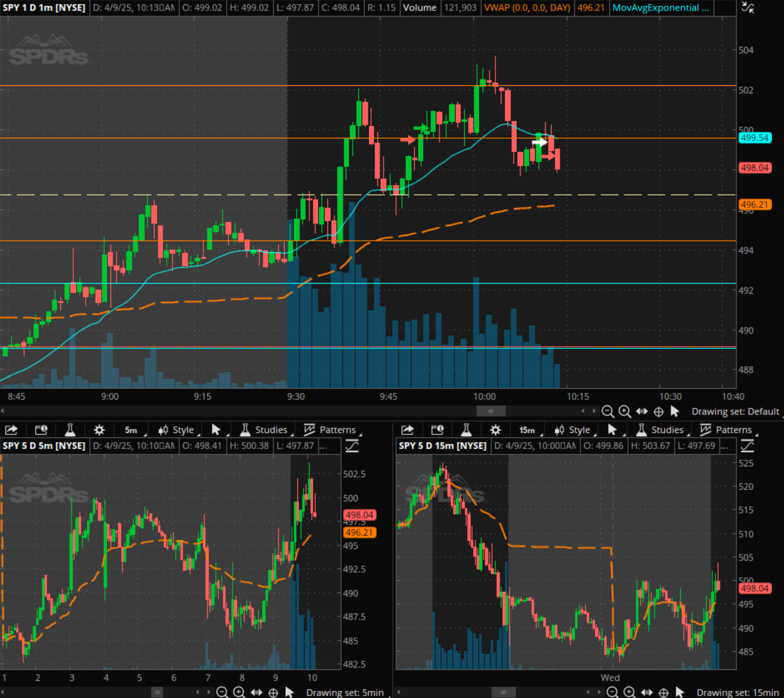This screenshot has width=784, height=698.
Task: Click the 'Drawing set: Default' selector
Action: (x=735, y=411)
